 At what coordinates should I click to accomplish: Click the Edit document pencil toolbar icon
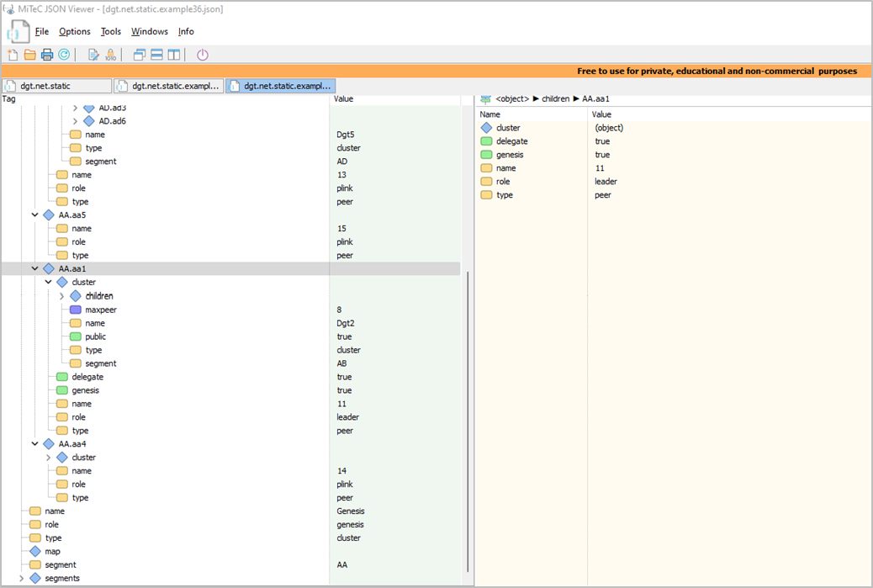click(x=93, y=55)
